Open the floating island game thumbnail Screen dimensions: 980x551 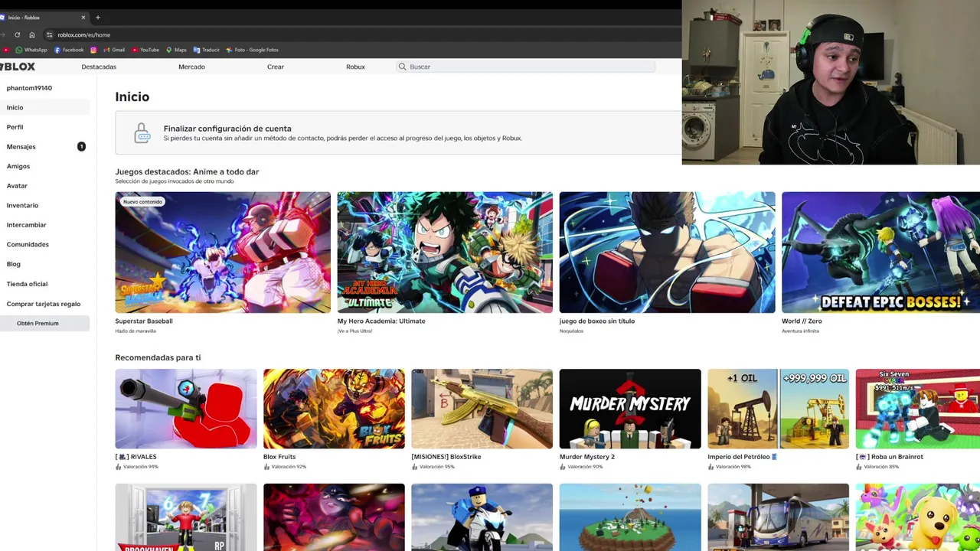point(630,517)
